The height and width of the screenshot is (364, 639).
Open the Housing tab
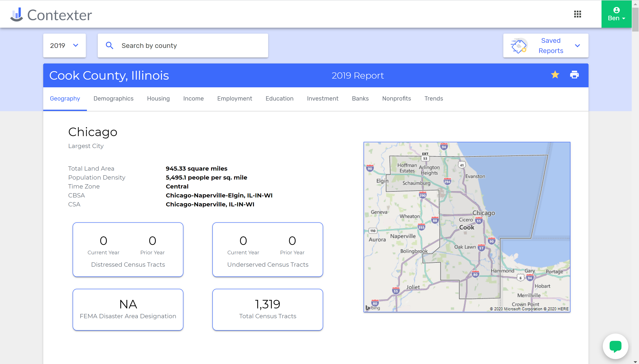(x=158, y=98)
